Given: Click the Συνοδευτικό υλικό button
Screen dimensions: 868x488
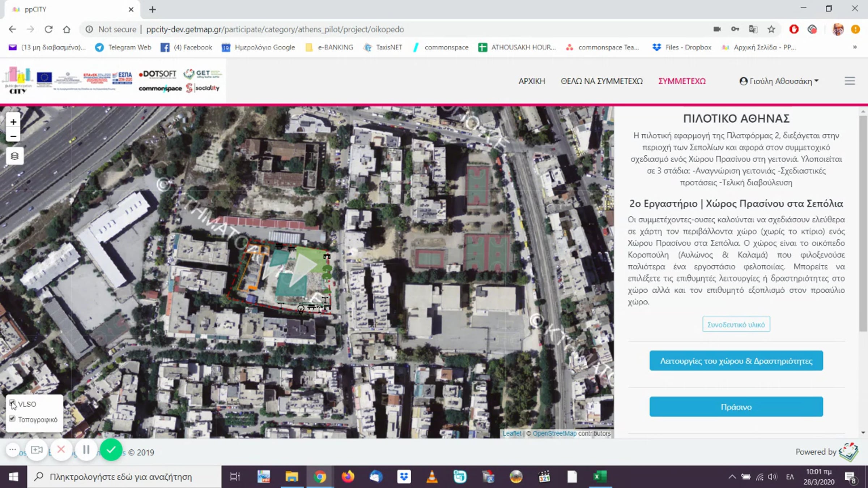Looking at the screenshot, I should [736, 324].
